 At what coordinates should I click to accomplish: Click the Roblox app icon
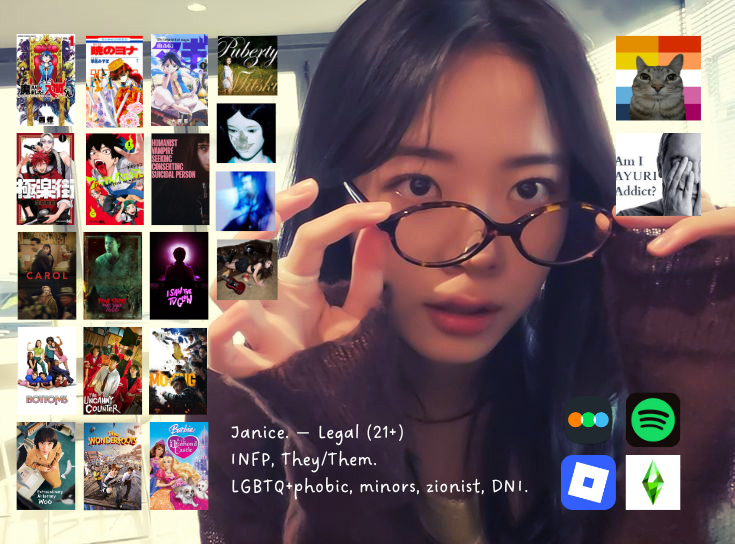[x=588, y=482]
